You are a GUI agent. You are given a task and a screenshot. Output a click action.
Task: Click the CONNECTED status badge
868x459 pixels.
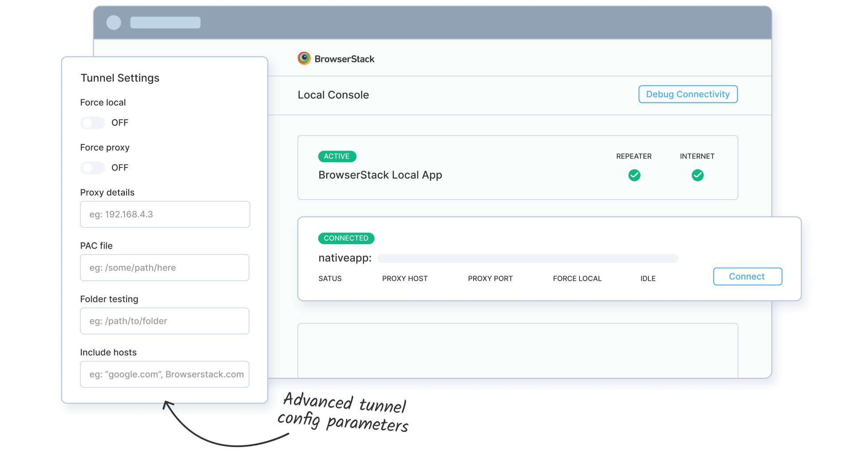click(346, 238)
